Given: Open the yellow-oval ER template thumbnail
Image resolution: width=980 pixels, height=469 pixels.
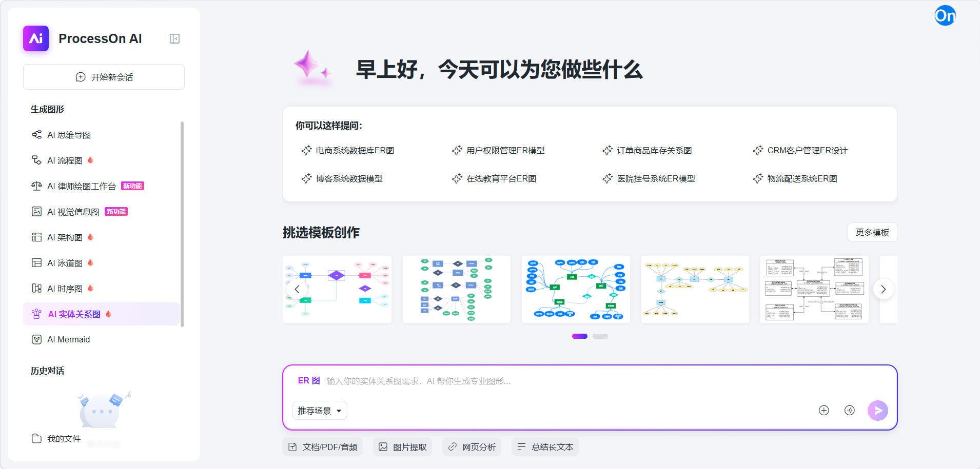Looking at the screenshot, I should tap(695, 289).
